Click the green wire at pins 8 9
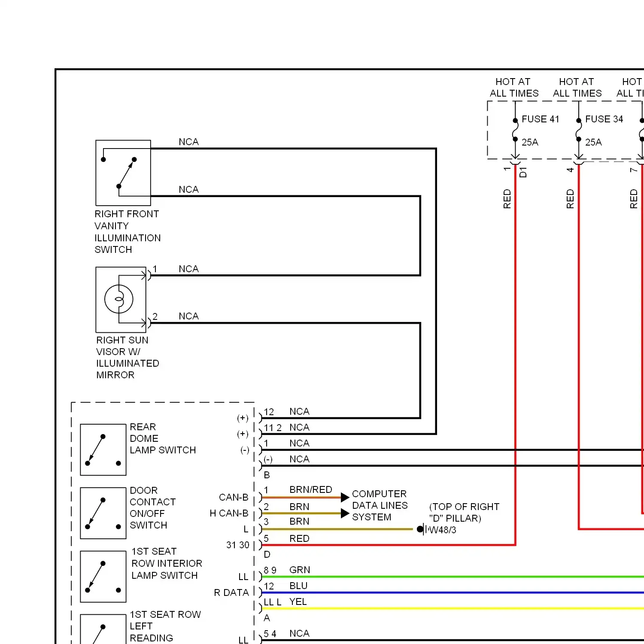This screenshot has width=644, height=644. click(x=453, y=577)
